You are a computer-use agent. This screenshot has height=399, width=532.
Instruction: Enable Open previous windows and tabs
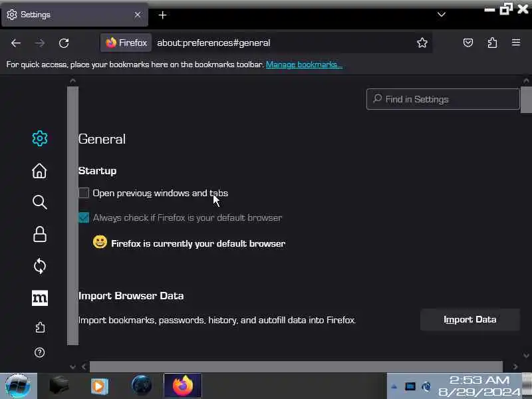click(x=84, y=193)
